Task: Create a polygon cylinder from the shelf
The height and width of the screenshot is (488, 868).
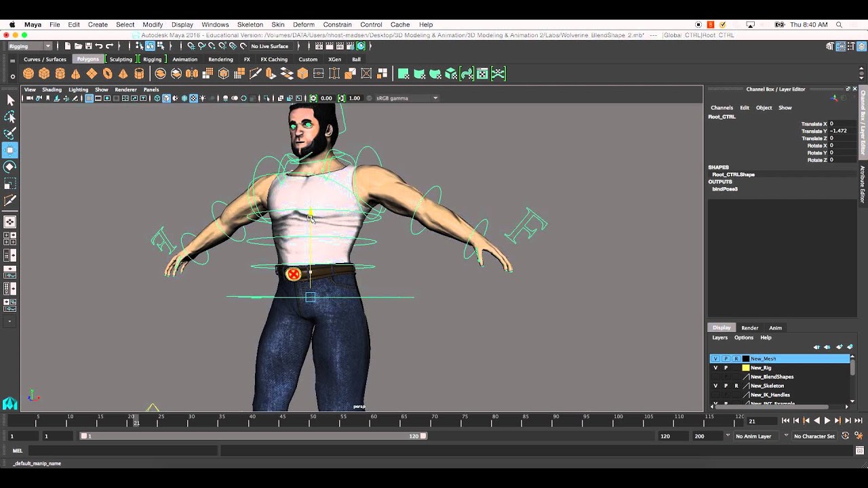Action: pos(60,74)
